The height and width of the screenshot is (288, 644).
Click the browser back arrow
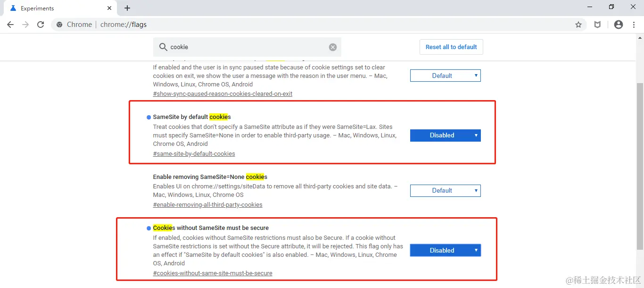coord(10,25)
